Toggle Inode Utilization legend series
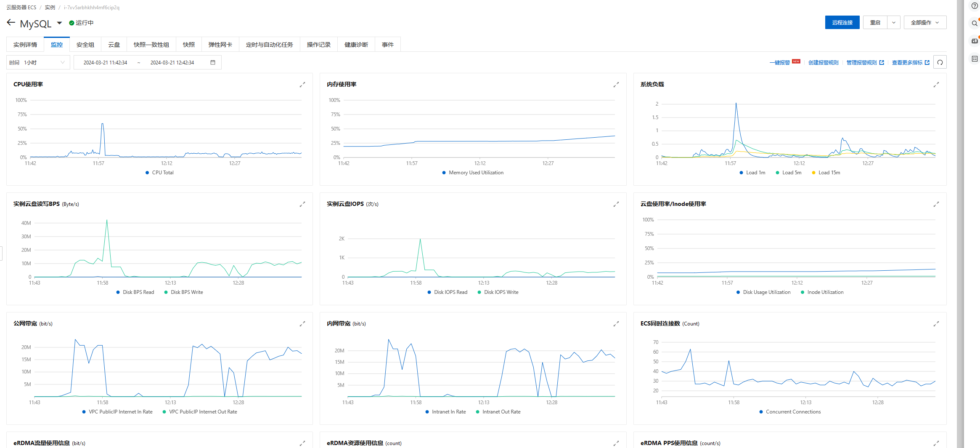The width and height of the screenshot is (980, 448). click(x=822, y=292)
